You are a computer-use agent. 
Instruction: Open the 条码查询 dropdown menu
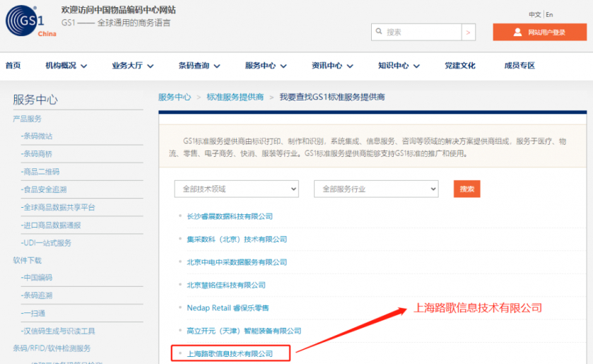199,66
